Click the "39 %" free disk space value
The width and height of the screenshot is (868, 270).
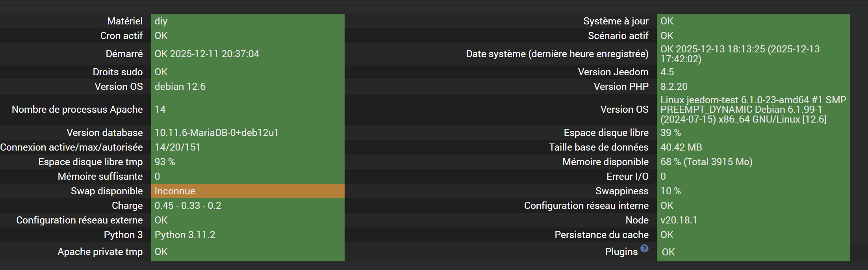670,133
